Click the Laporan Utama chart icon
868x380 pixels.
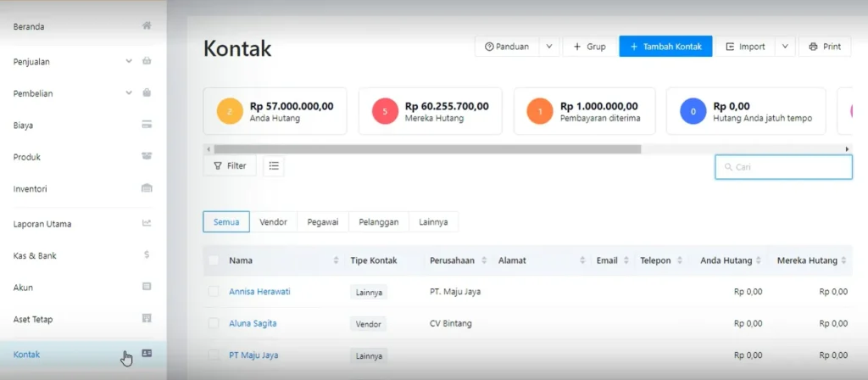click(x=147, y=224)
